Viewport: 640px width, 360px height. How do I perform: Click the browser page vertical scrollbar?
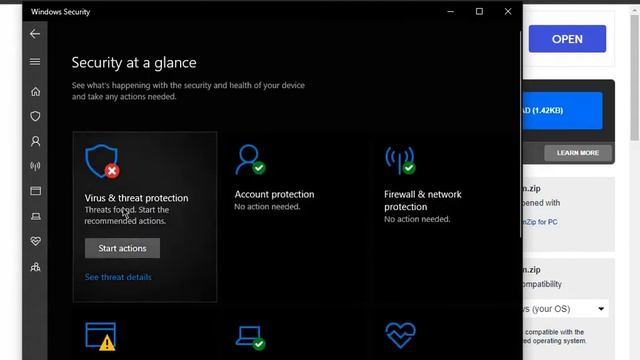point(635,78)
